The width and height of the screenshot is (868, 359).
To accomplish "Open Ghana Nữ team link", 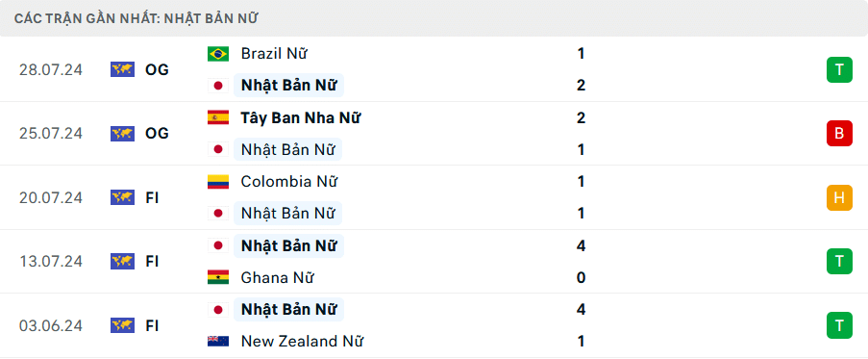I will (278, 277).
